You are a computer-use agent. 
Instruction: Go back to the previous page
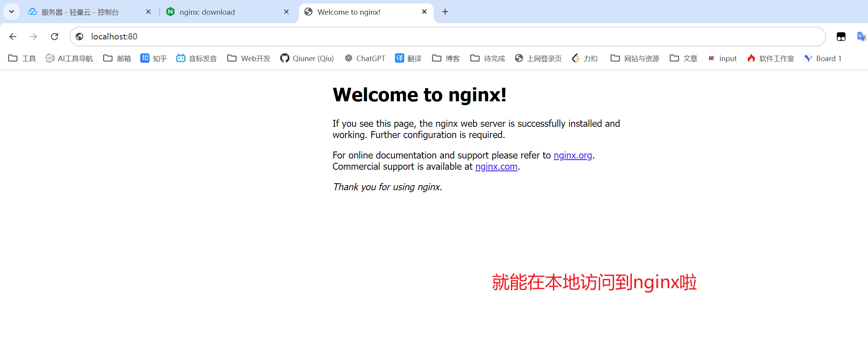tap(13, 36)
